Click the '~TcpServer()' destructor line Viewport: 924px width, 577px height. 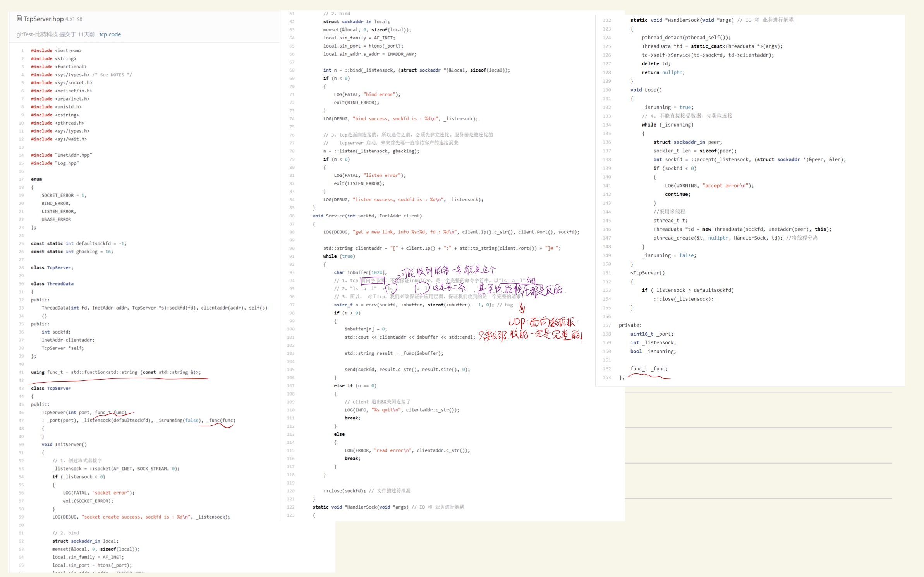pyautogui.click(x=647, y=273)
